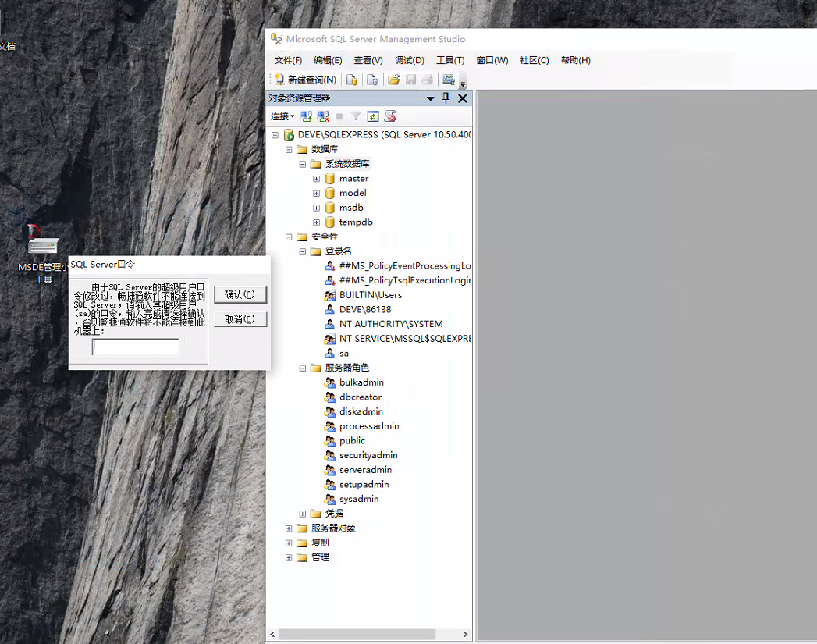The image size is (817, 644).
Task: Select the sa login icon
Action: click(x=330, y=354)
